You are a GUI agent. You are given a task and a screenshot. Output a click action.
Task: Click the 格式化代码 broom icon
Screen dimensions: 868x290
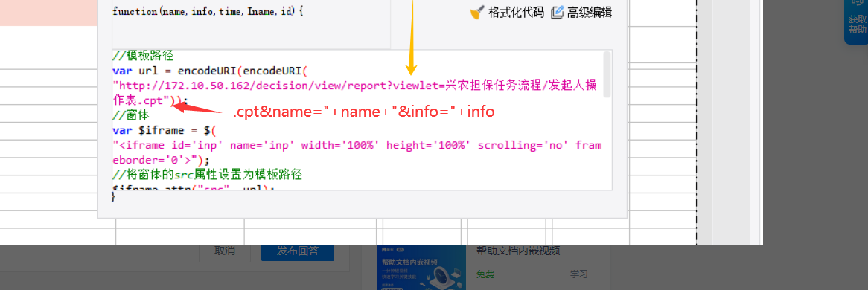click(x=477, y=13)
